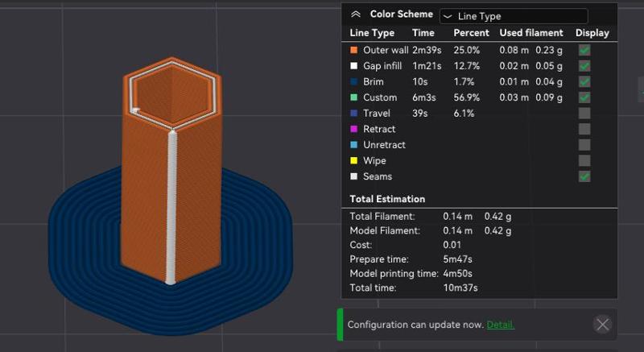Open the Detail link in notification
Image resolution: width=644 pixels, height=352 pixels.
tap(500, 325)
